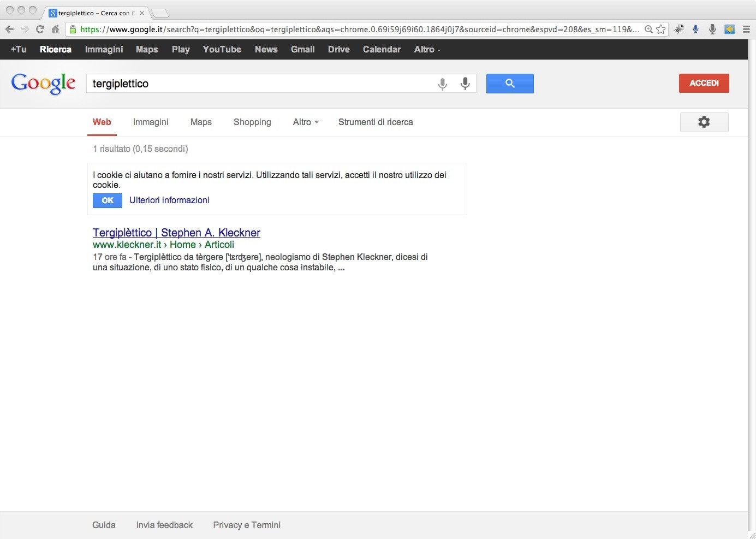Switch to Shopping results tab

tap(252, 122)
